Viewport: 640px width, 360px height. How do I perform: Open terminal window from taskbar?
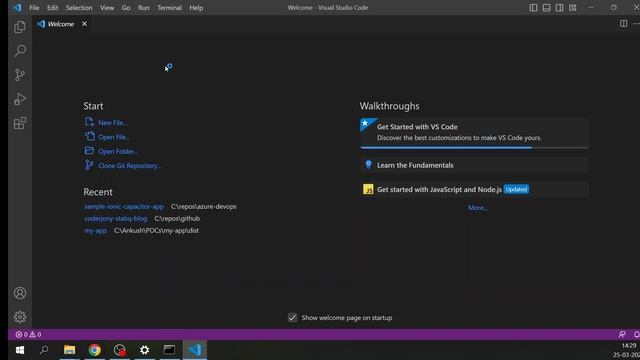(x=169, y=350)
